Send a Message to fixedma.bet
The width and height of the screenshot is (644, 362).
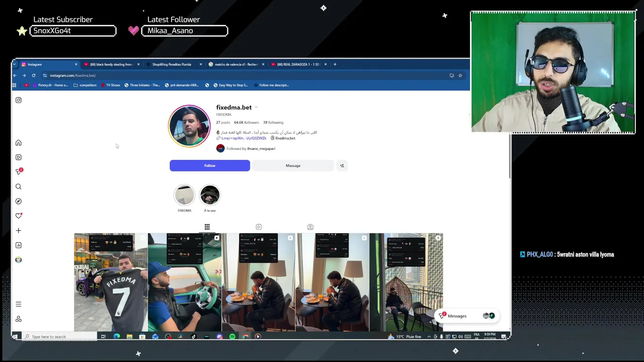293,165
